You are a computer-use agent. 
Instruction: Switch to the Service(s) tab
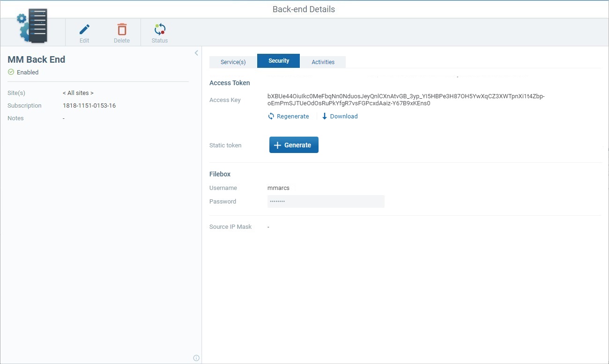point(233,61)
